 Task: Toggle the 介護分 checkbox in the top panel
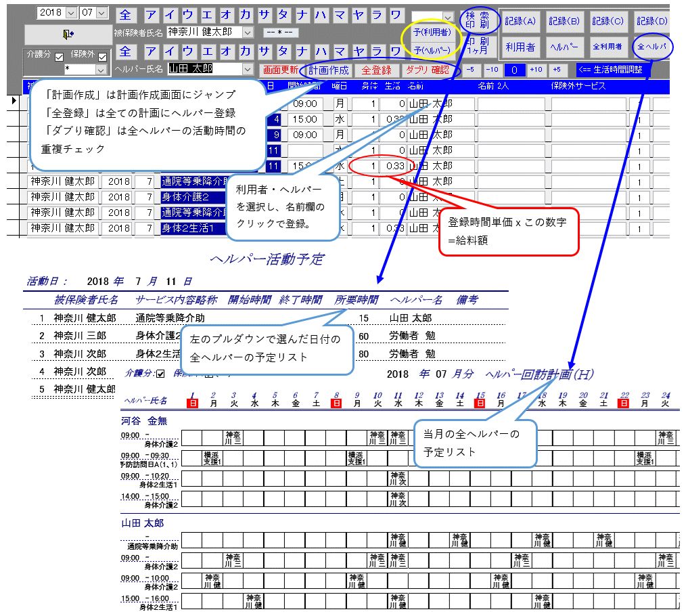pyautogui.click(x=59, y=57)
